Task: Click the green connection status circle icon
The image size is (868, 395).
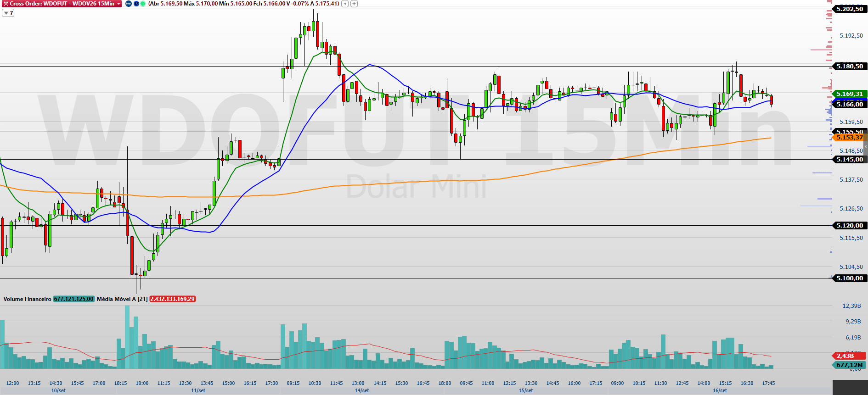Action: [x=143, y=4]
